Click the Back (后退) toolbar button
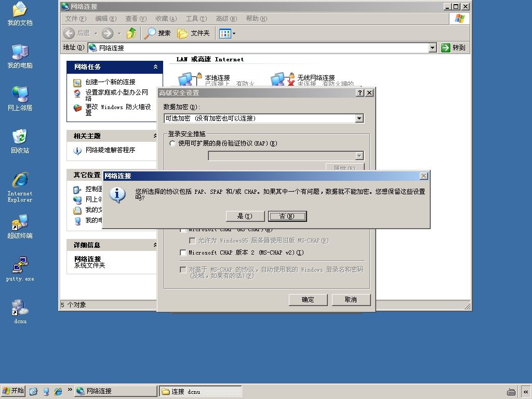 [77, 33]
